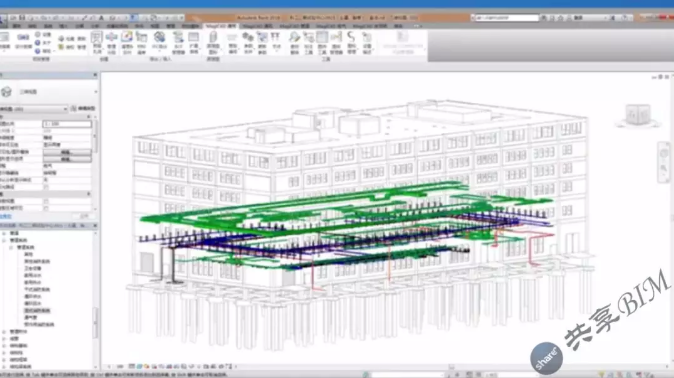Open the MagiCAD 原理图 ribbon tab
This screenshot has width=674, height=378.
click(370, 26)
